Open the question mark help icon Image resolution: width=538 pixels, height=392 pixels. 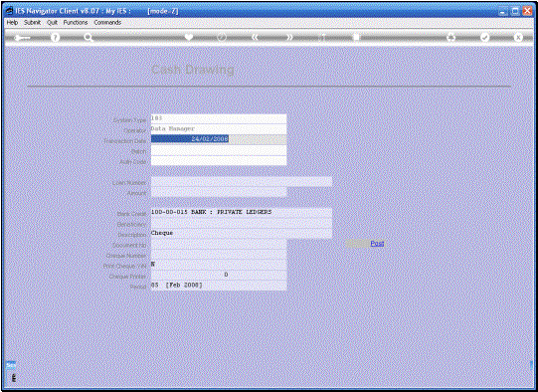pos(55,38)
